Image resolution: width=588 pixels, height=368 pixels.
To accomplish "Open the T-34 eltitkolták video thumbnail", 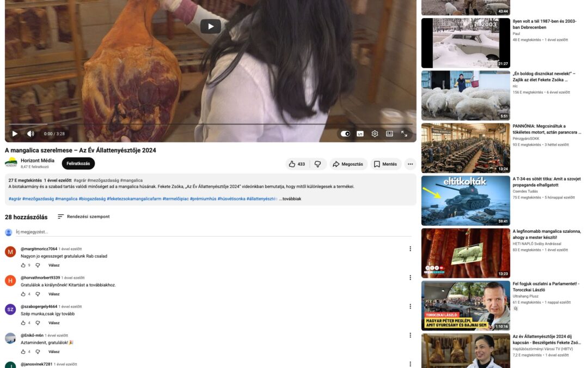I will 465,201.
